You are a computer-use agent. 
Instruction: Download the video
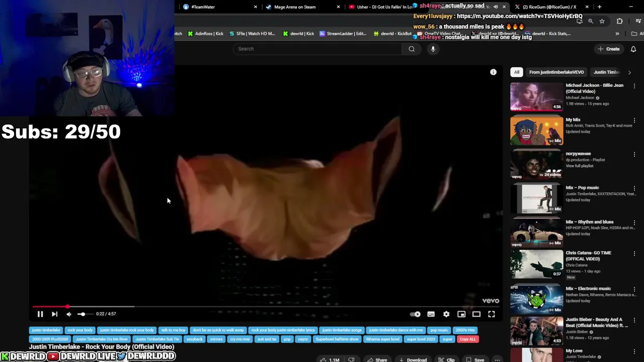(413, 360)
